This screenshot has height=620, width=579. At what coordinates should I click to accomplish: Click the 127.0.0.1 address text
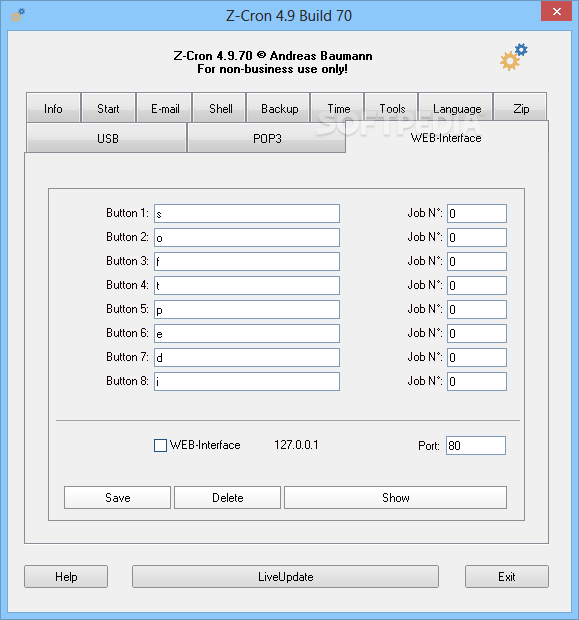(296, 445)
